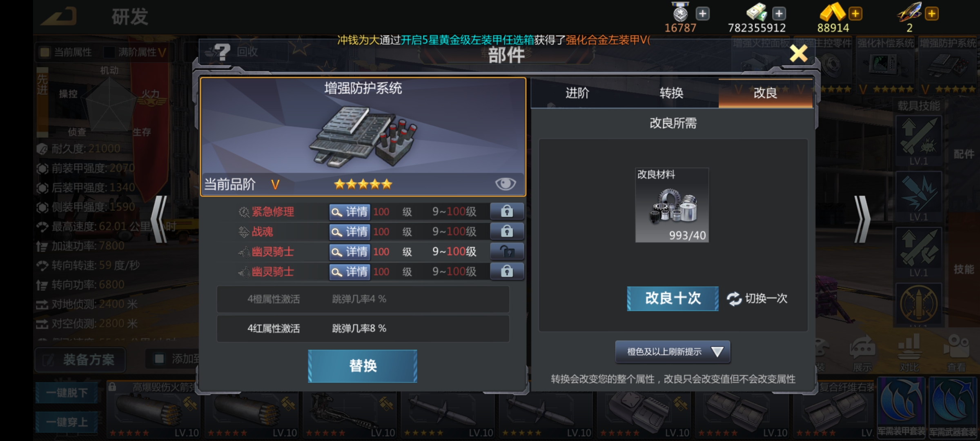Click the 改良材料 gears material thumbnail
Image resolution: width=980 pixels, height=441 pixels.
point(672,205)
